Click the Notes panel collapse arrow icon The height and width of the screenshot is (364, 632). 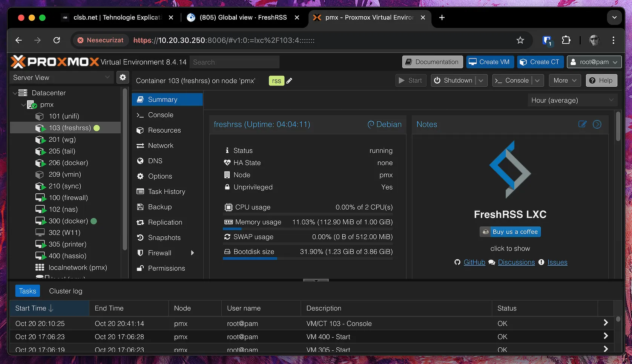coord(597,124)
